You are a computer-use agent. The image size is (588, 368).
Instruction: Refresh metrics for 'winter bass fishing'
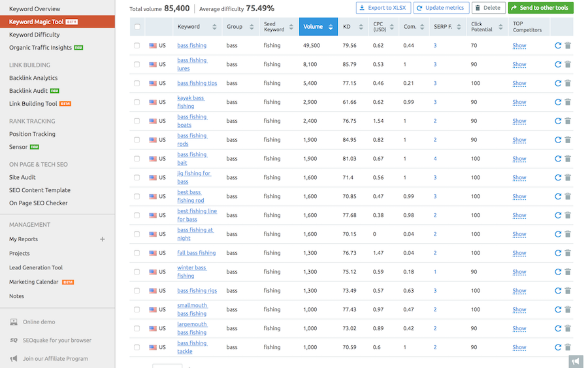558,272
